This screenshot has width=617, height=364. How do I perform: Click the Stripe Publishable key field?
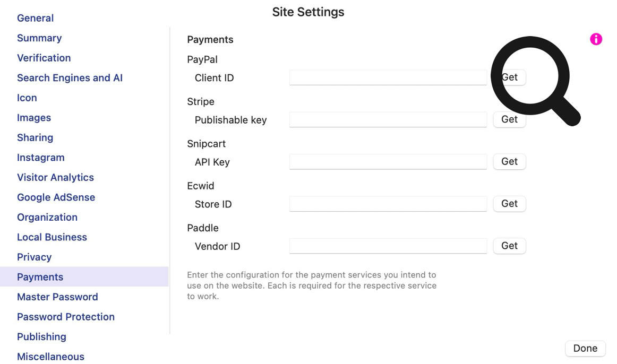point(388,119)
